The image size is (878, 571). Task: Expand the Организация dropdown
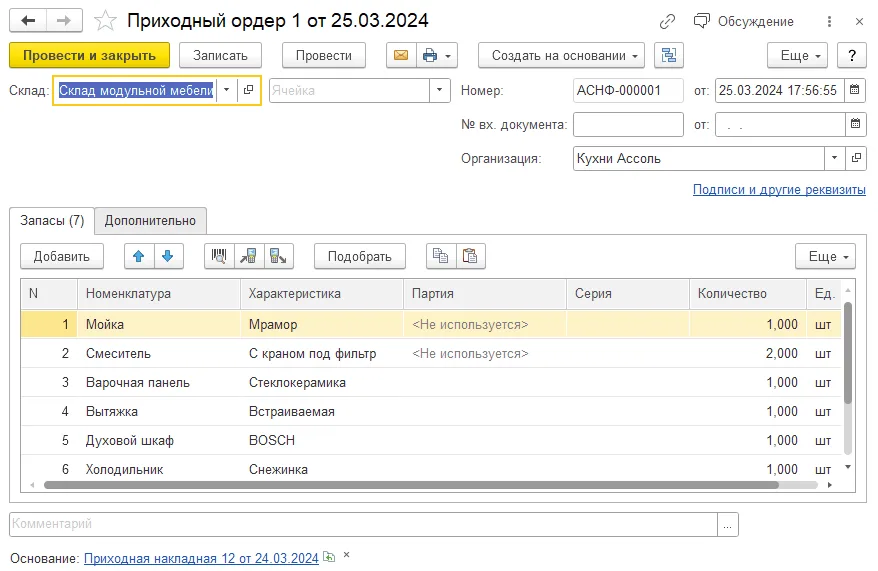point(834,158)
